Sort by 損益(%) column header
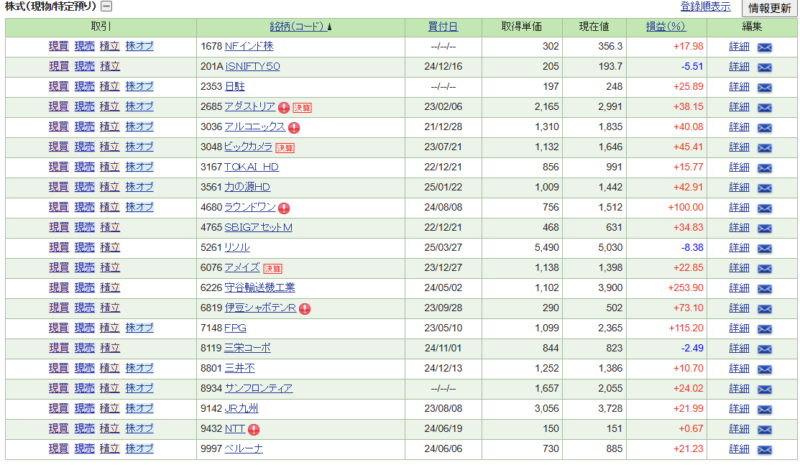This screenshot has width=800, height=465. click(x=666, y=27)
